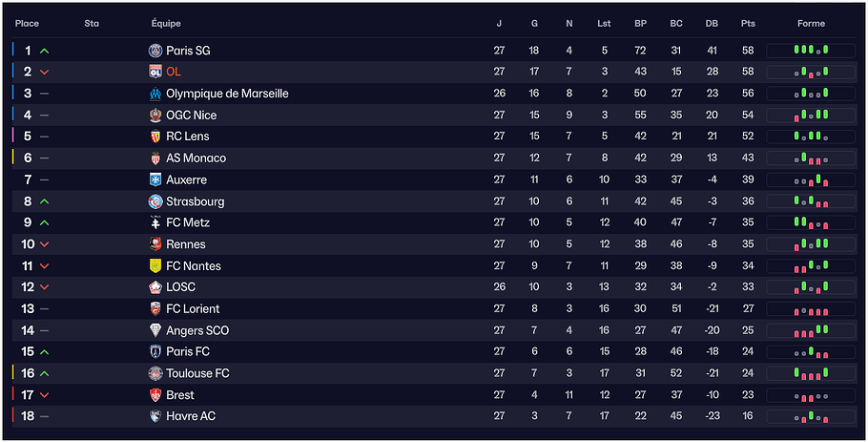This screenshot has height=442, width=868.
Task: Click the Paris SG form indicator bars
Action: tap(811, 51)
